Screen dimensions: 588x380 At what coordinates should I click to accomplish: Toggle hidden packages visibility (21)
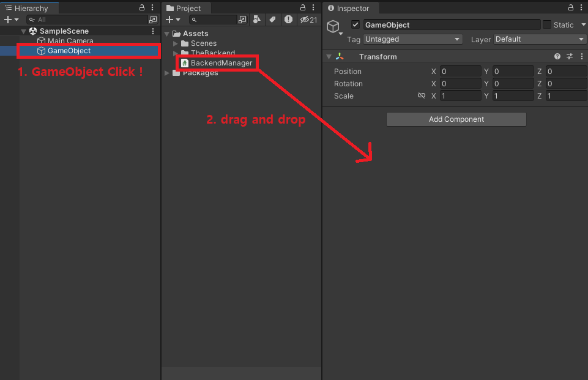(x=308, y=20)
